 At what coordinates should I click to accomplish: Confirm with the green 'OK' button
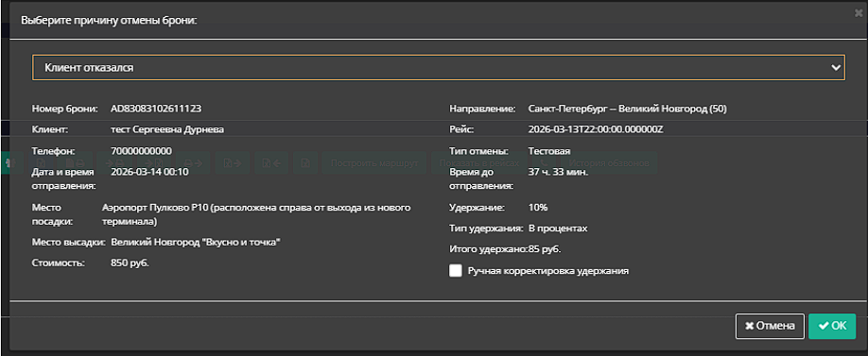click(x=832, y=326)
